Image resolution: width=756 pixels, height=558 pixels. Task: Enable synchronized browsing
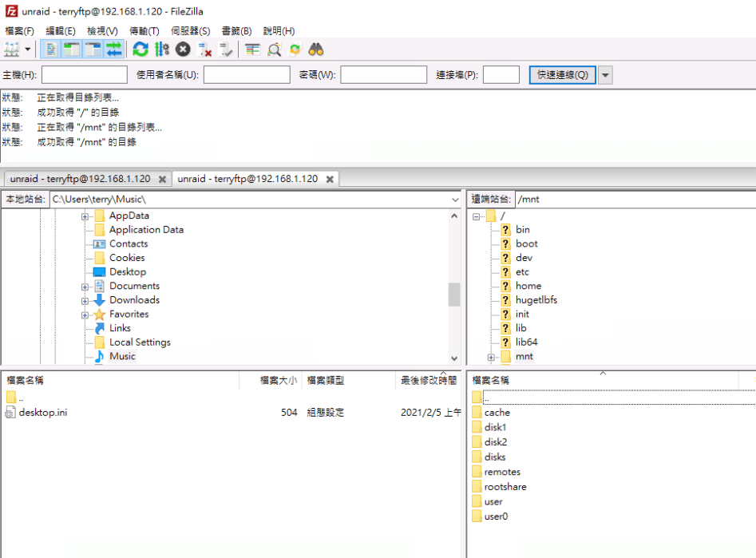[x=295, y=49]
